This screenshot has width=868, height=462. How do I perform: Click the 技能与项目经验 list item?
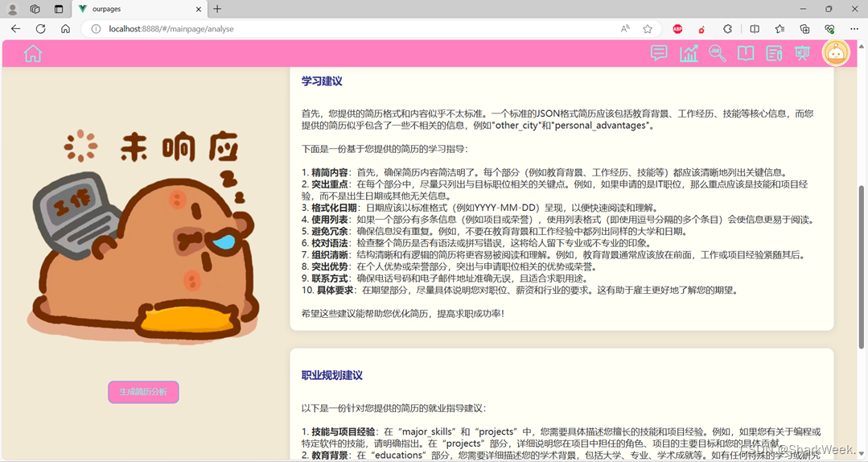pyautogui.click(x=562, y=437)
